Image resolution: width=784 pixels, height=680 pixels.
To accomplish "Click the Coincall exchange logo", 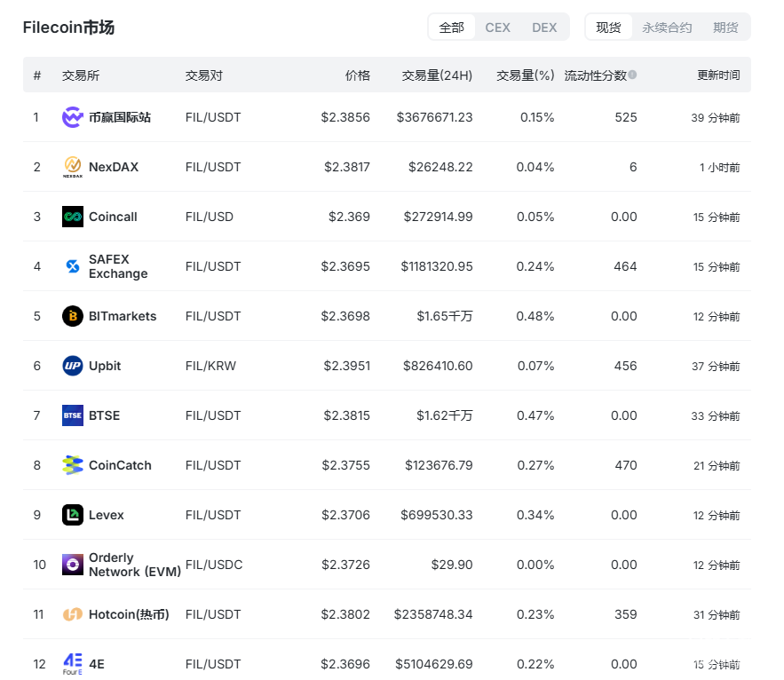I will (73, 217).
